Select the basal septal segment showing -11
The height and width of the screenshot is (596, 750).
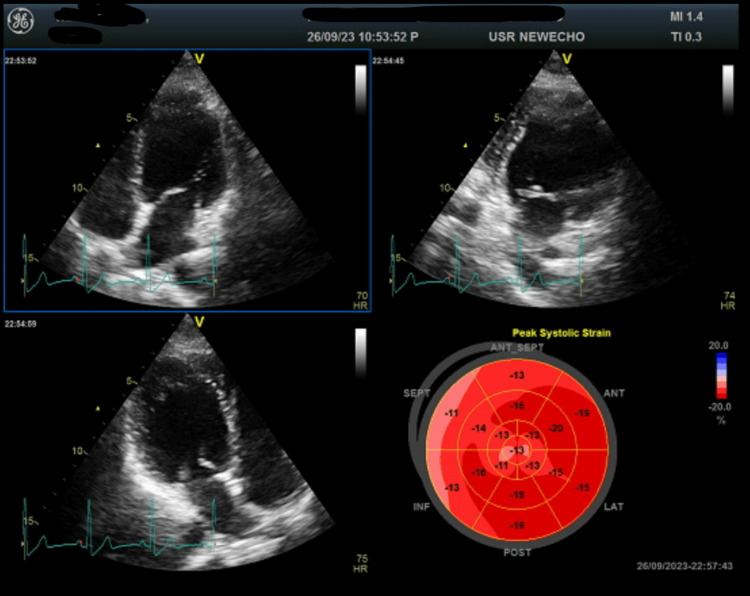(452, 413)
